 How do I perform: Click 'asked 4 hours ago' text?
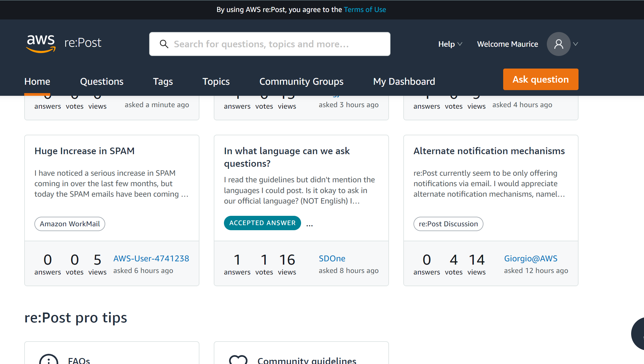point(522,105)
